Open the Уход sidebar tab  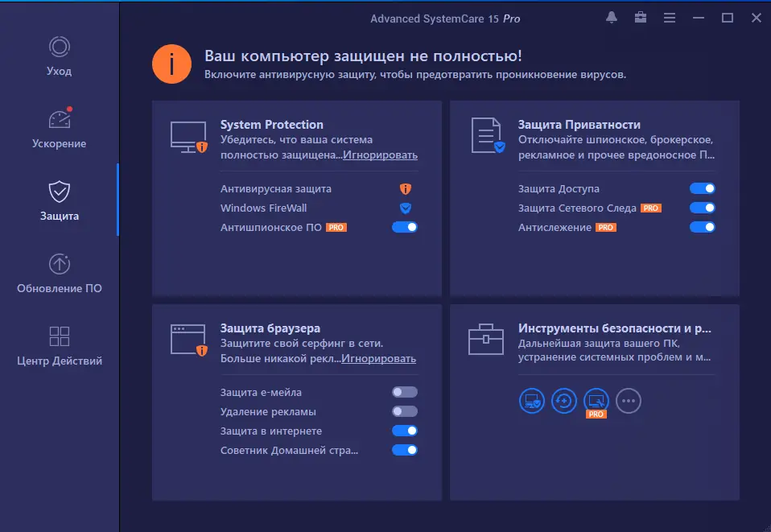point(59,56)
